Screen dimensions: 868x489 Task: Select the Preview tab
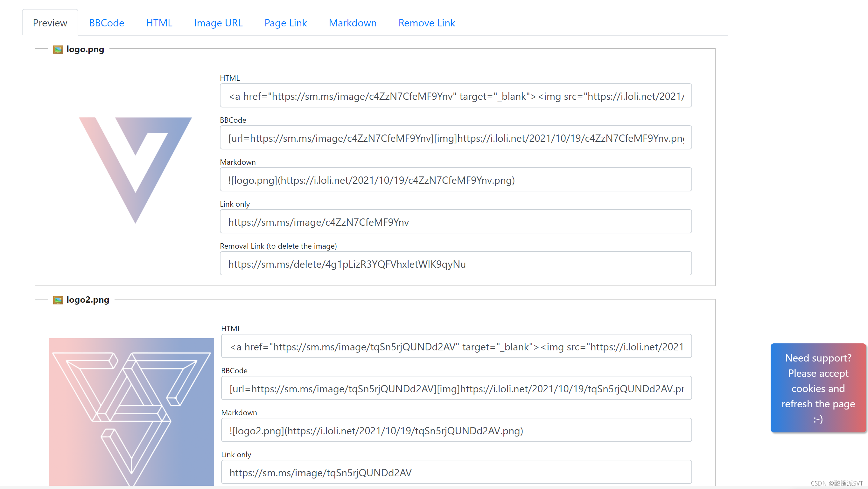[x=50, y=23]
